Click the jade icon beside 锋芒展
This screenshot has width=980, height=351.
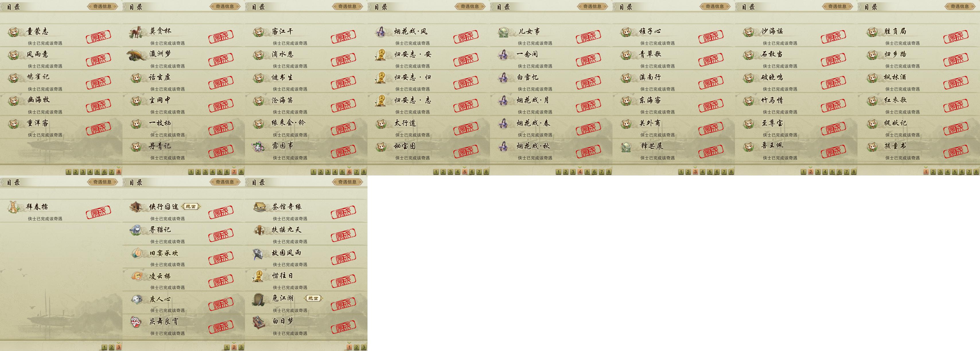[626, 147]
